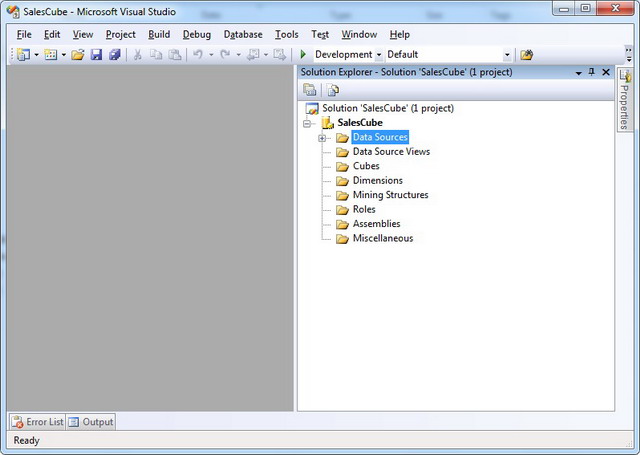Click Solution Explorer Properties toolbar icon

coord(310,90)
